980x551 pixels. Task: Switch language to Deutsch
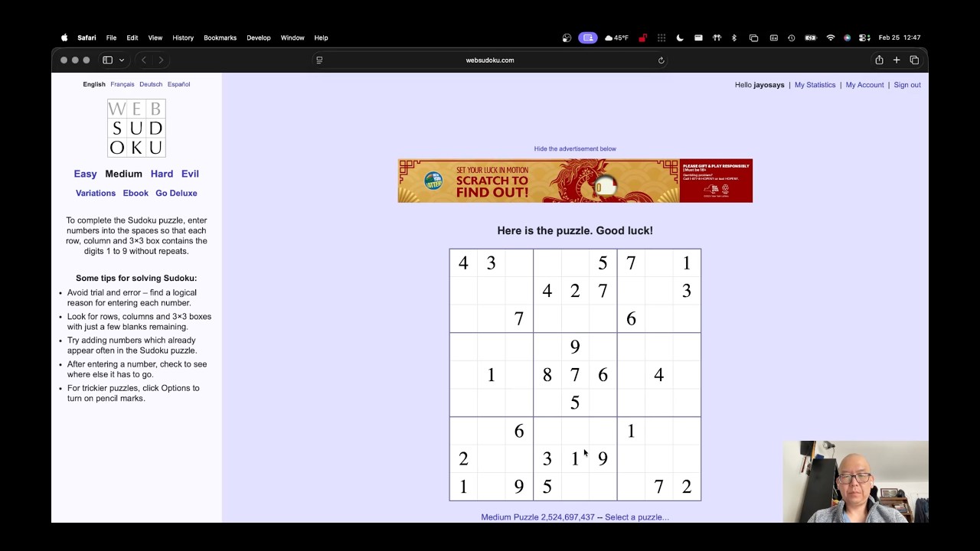(151, 84)
